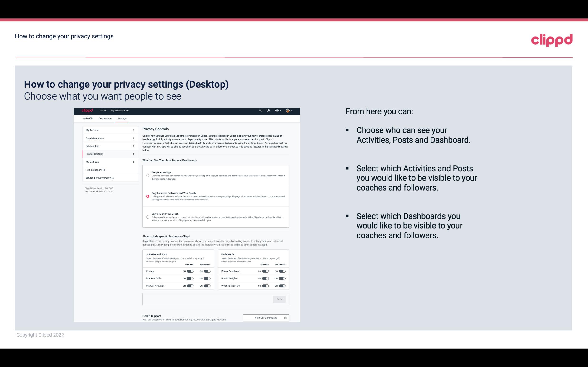Select 'Only Approved Followers and Your Coach' radio button
The width and height of the screenshot is (588, 367).
coord(147,196)
